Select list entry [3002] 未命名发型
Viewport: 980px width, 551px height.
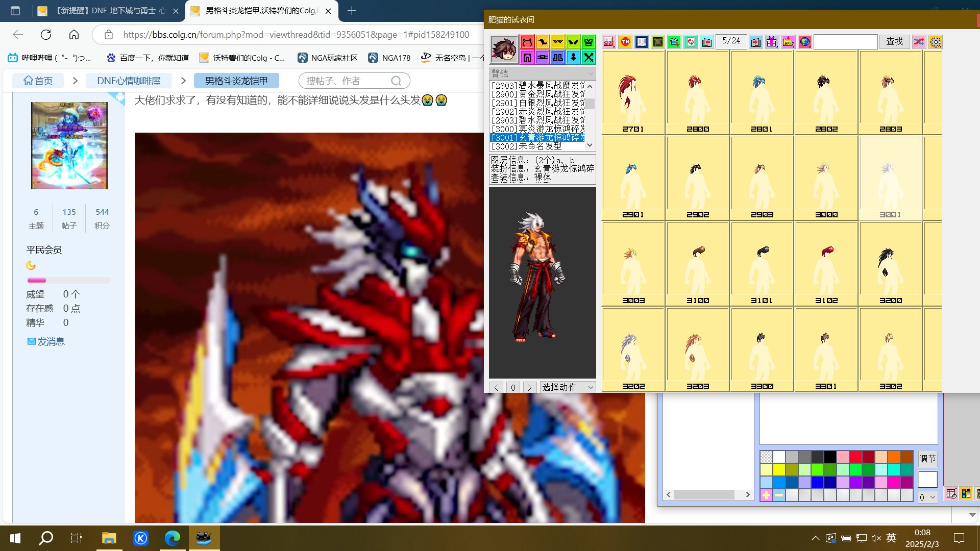click(x=537, y=146)
